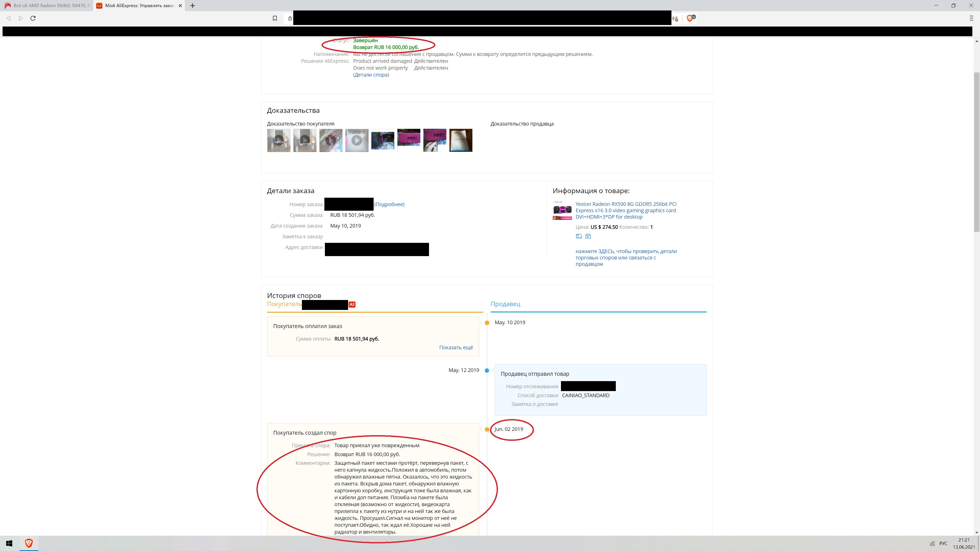The height and width of the screenshot is (551, 980).
Task: Click the РУС language indicator in the system tray
Action: pos(943,543)
